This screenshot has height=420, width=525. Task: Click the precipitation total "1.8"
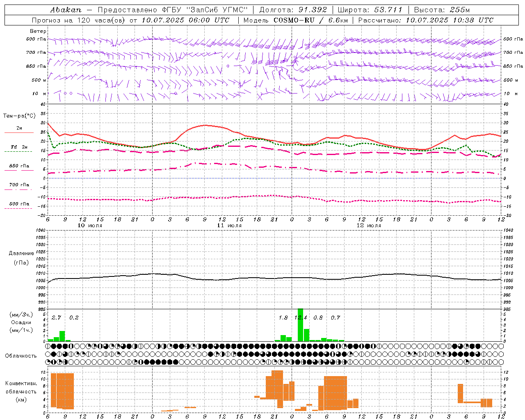283,317
